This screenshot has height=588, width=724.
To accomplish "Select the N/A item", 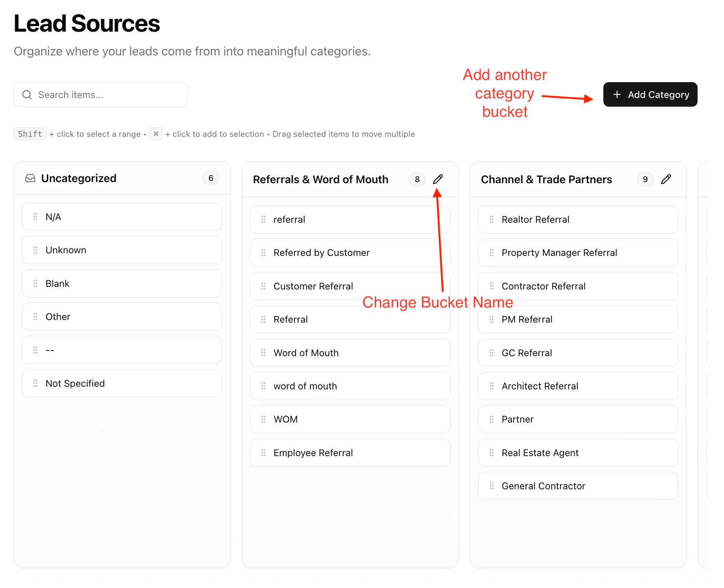I will click(x=122, y=217).
